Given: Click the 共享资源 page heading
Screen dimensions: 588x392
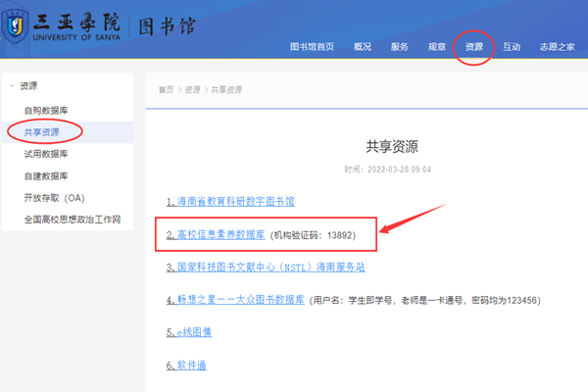Looking at the screenshot, I should [392, 146].
